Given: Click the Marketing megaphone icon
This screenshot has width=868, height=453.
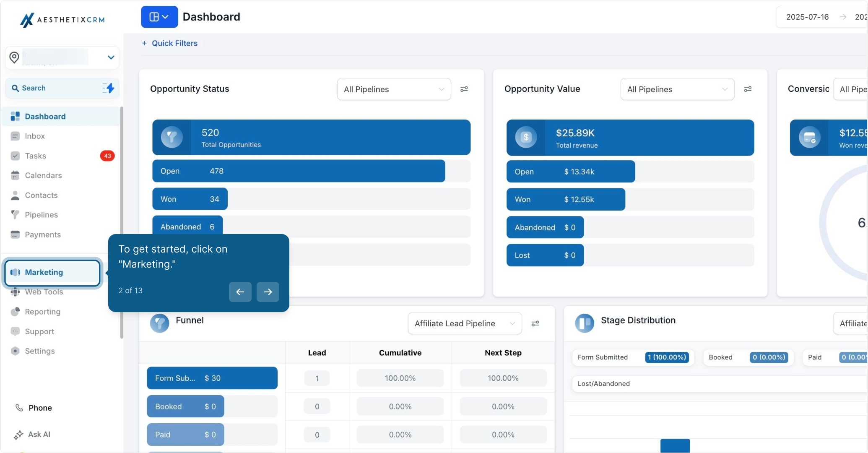Looking at the screenshot, I should coord(15,272).
